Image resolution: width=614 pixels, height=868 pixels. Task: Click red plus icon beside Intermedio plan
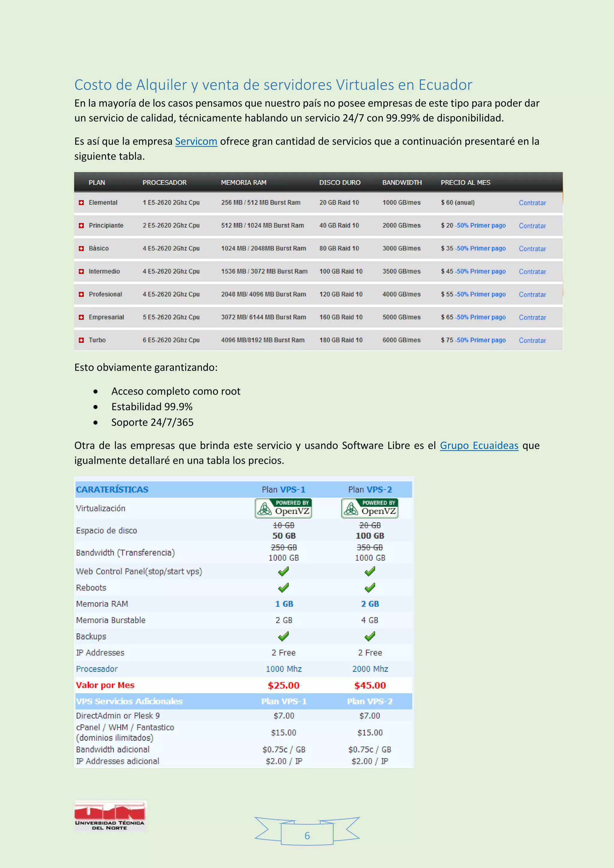pos(81,272)
